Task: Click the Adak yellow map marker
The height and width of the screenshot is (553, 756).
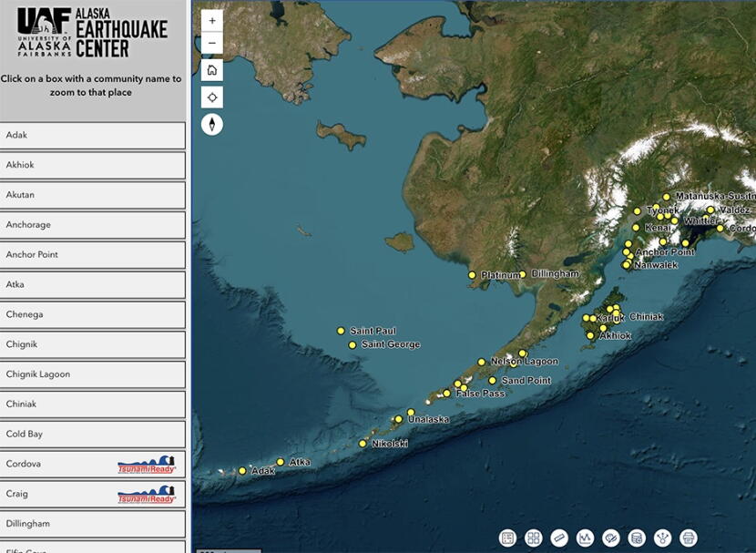Action: point(242,471)
